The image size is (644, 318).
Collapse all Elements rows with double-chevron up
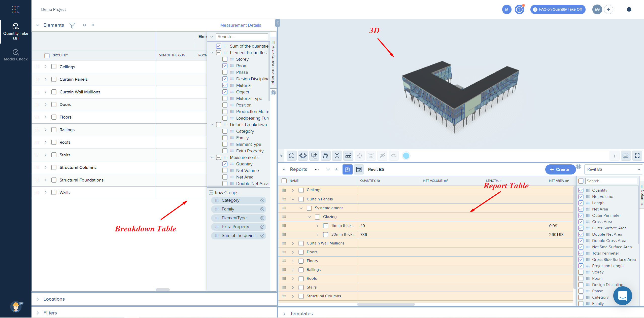point(93,25)
